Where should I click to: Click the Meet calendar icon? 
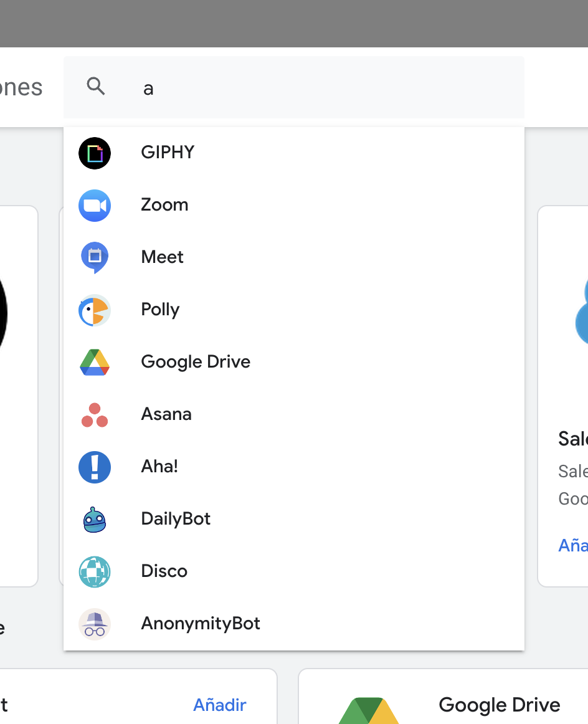point(95,257)
